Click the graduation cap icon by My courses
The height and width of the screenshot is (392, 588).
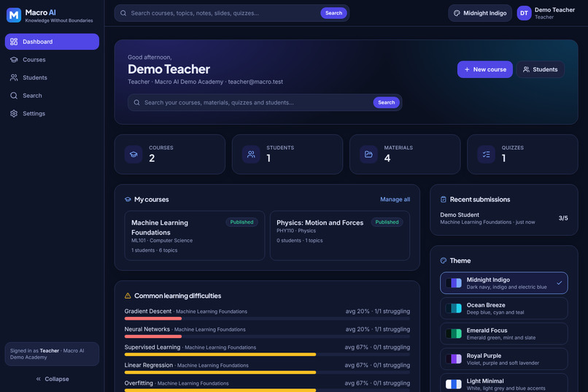pyautogui.click(x=128, y=199)
